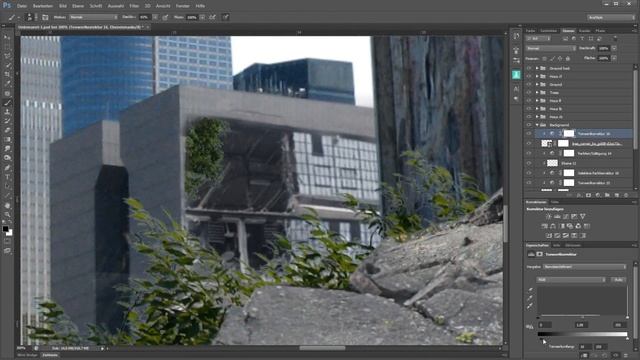Add a Vibrance adjustment
Image resolution: width=640 pixels, height=360 pixels.
click(583, 216)
